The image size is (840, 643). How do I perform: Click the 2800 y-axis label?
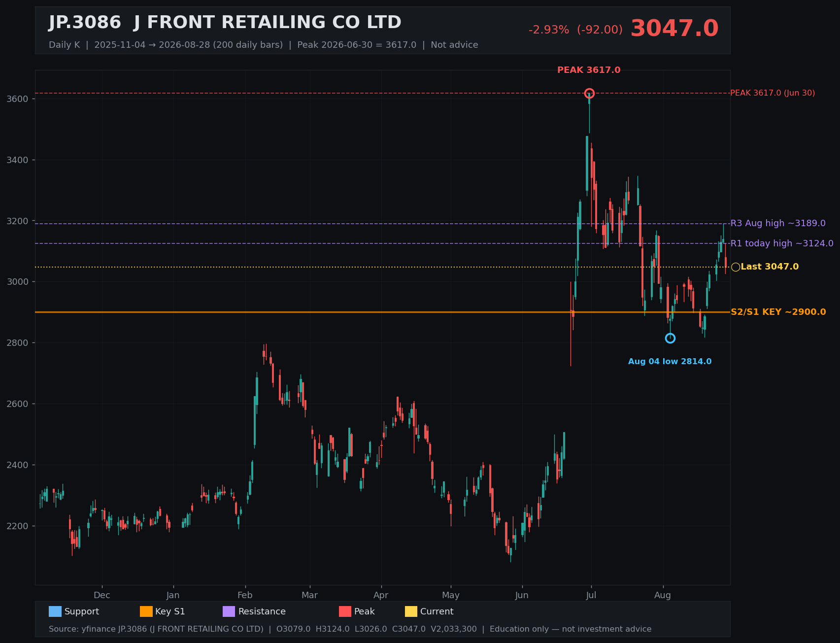18,343
